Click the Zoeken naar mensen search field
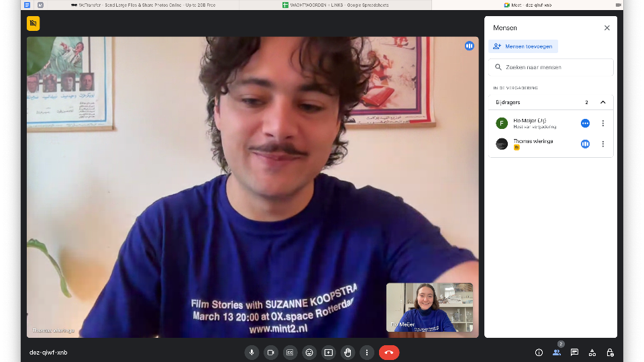 [551, 67]
